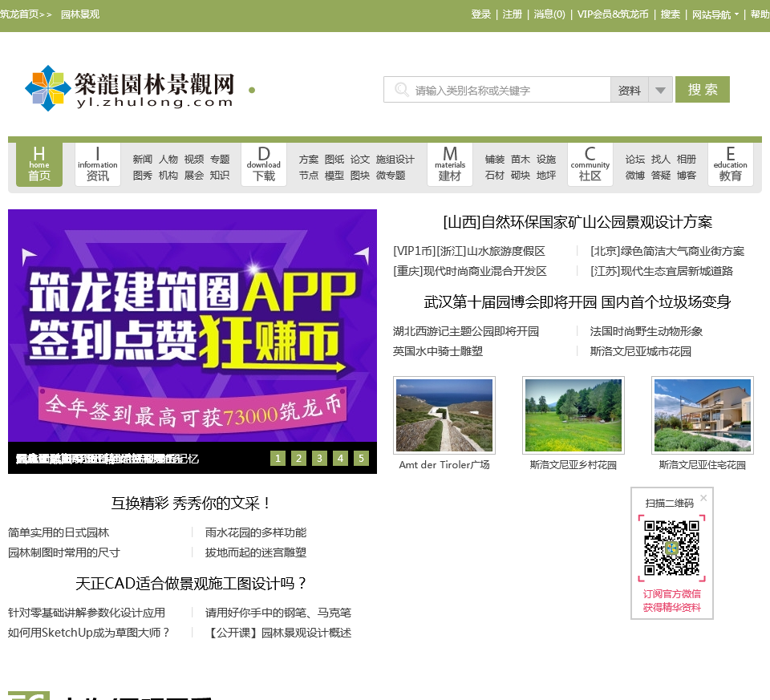
Task: Open the 下载 download tab
Action: coord(264,164)
